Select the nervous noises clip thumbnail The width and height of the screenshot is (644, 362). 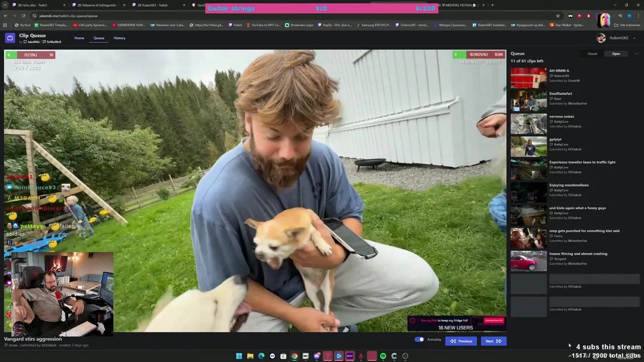coord(528,124)
